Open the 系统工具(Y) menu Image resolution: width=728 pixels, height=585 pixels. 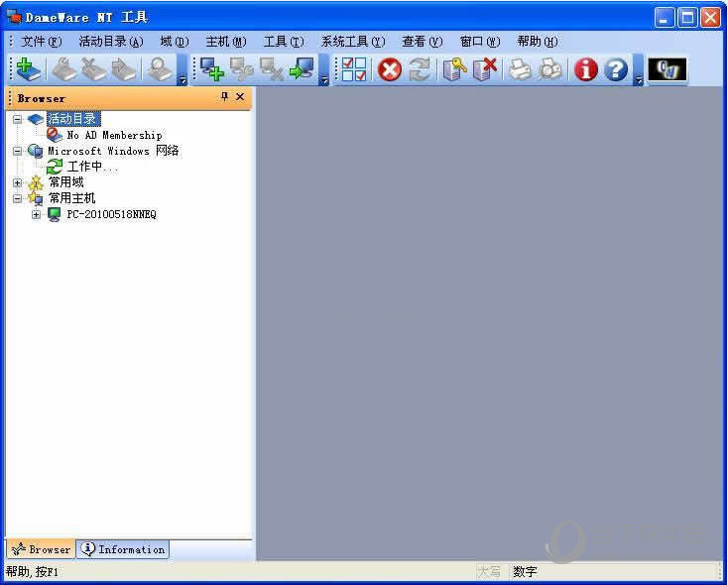click(x=353, y=42)
